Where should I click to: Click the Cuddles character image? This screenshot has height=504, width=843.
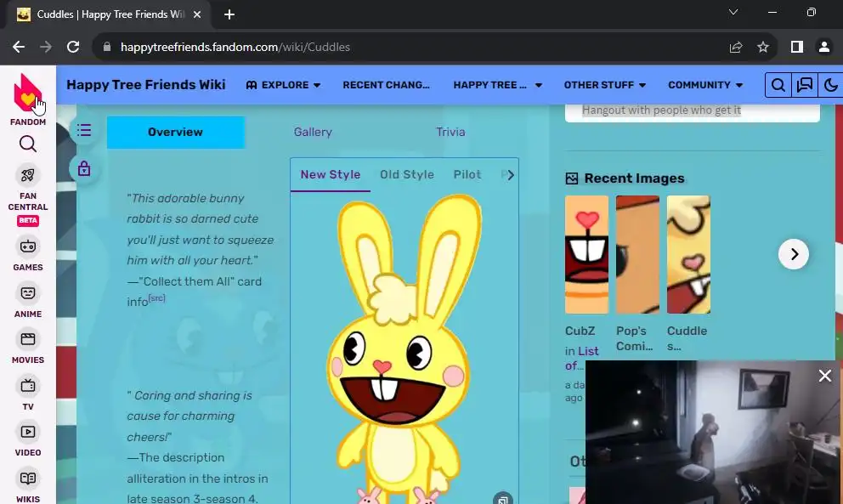tap(404, 349)
